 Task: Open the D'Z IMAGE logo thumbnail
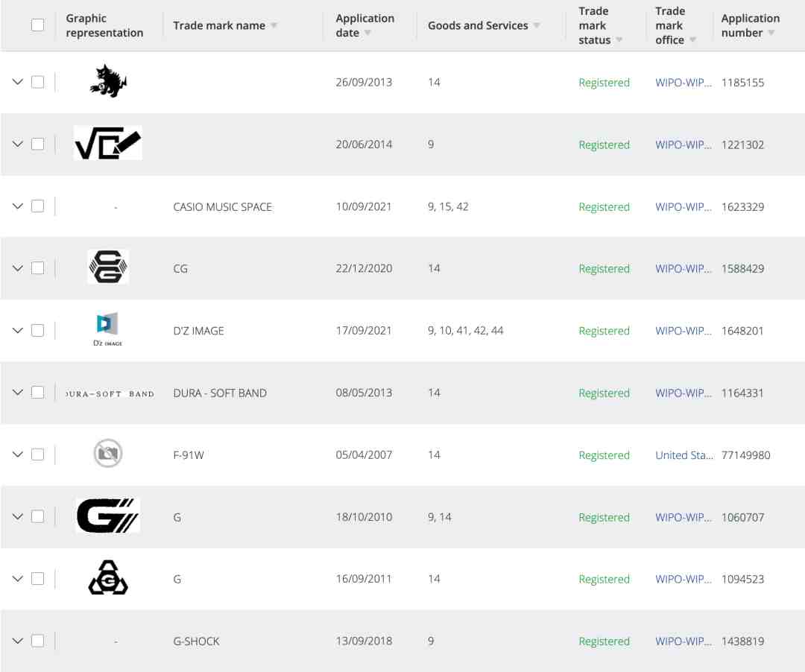[108, 329]
